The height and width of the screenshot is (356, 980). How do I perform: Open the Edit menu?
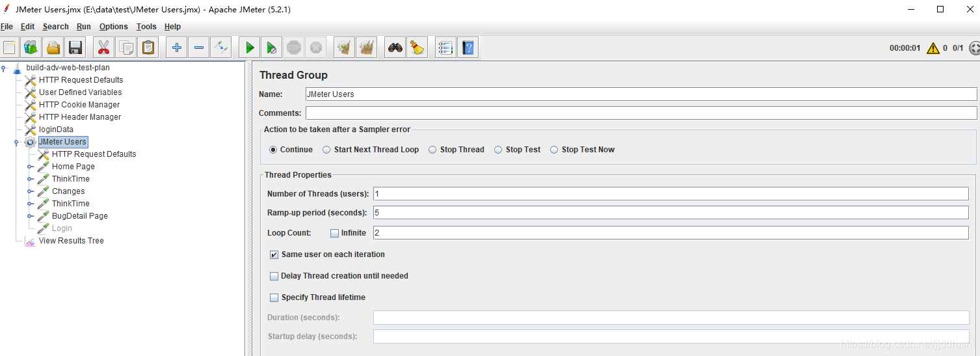point(27,27)
